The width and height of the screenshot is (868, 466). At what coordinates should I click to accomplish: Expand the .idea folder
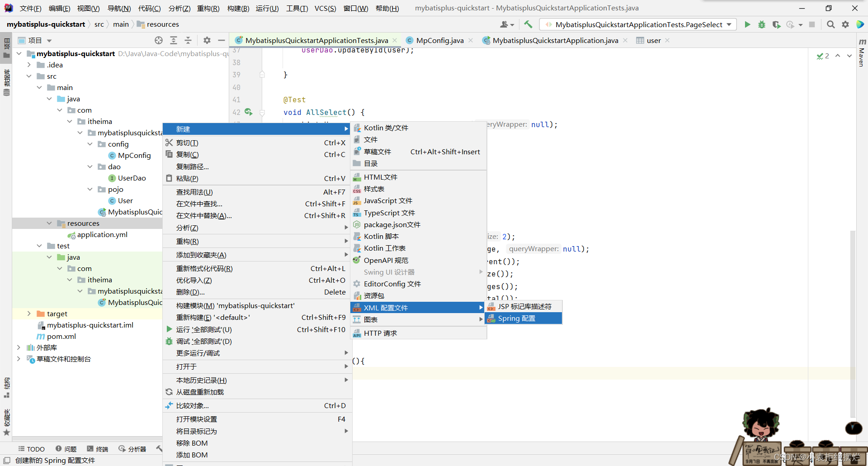point(29,65)
